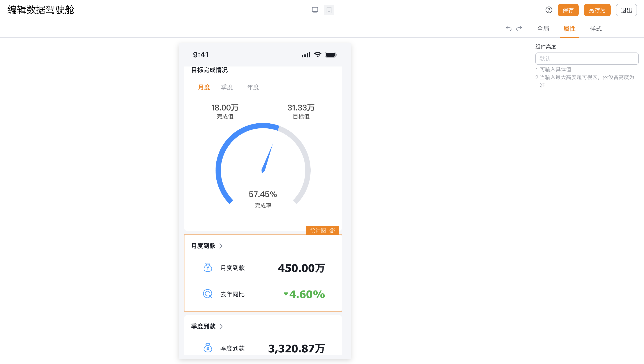Expand 月度到款 chevron arrow
644x364 pixels.
[221, 246]
